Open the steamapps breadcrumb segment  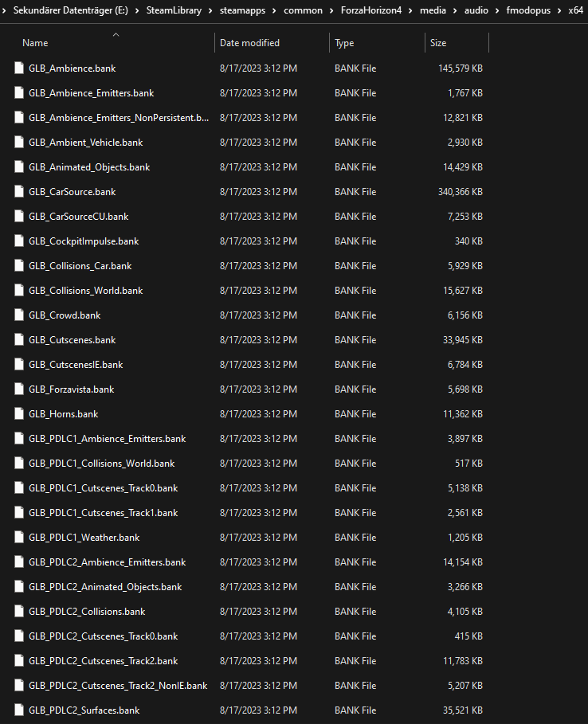[242, 10]
